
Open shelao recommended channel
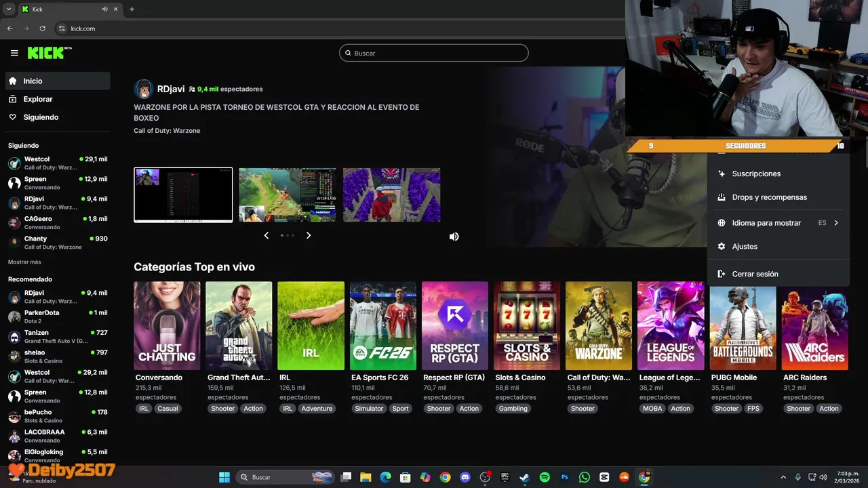tap(58, 357)
